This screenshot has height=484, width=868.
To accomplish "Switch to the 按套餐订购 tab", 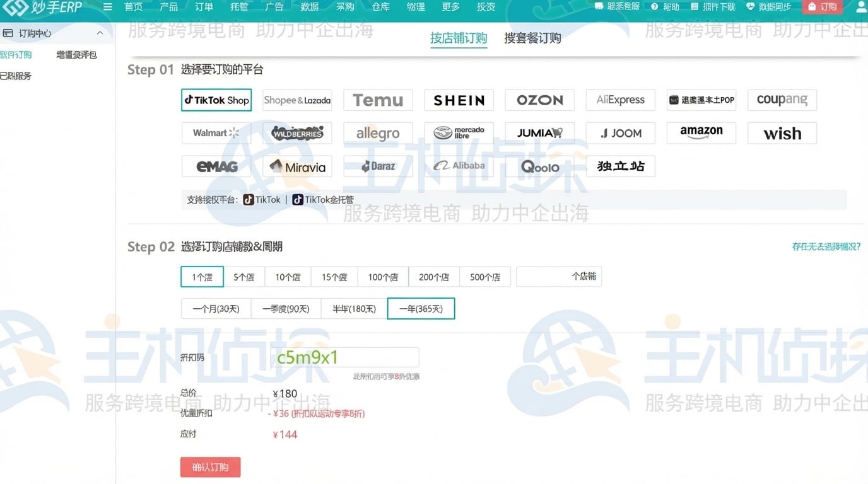I will 532,38.
